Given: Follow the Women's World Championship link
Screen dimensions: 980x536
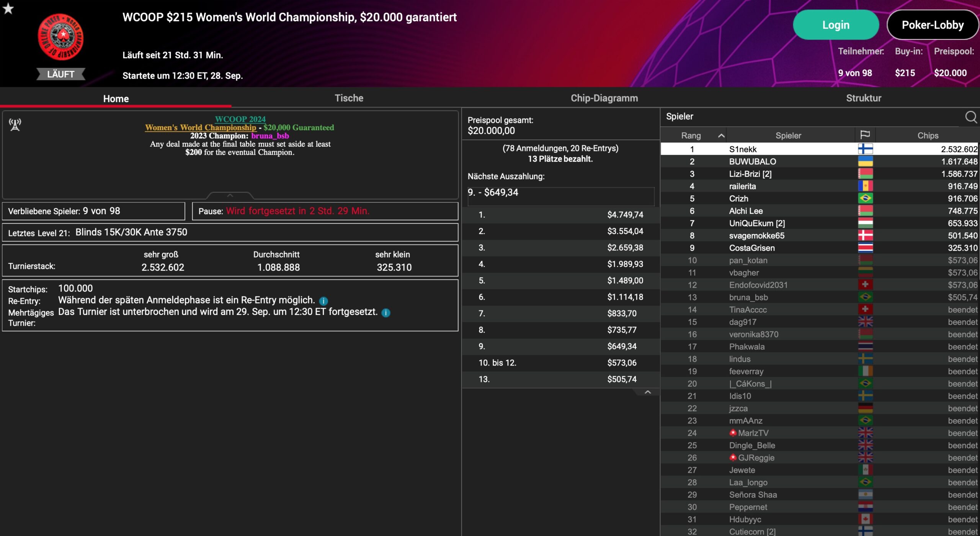Looking at the screenshot, I should [201, 128].
